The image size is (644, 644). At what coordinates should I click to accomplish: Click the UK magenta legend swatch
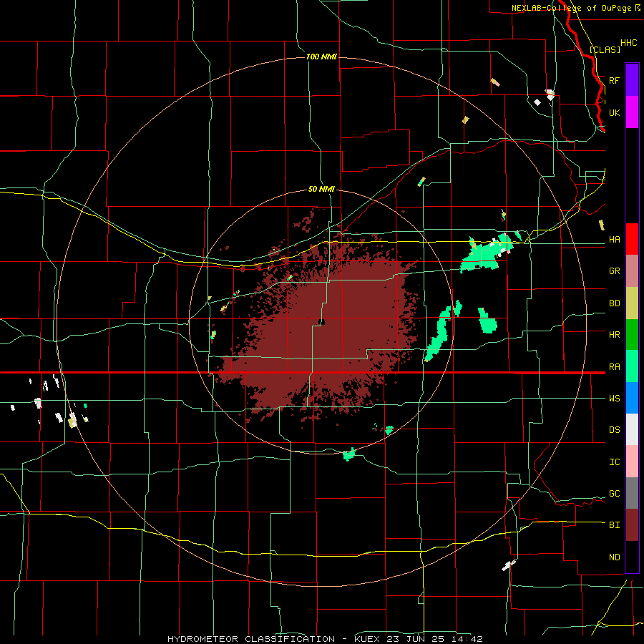[632, 112]
